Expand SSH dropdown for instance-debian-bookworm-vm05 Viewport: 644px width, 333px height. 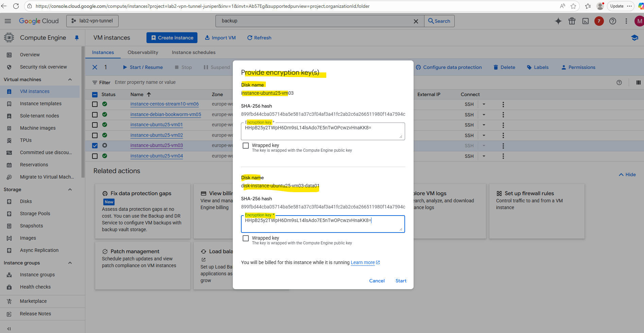coord(484,115)
